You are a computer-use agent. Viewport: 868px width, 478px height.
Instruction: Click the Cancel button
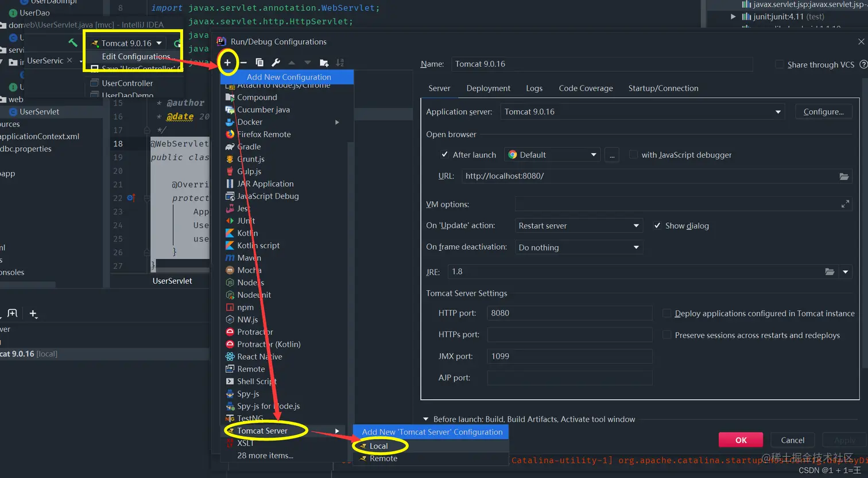(x=792, y=440)
